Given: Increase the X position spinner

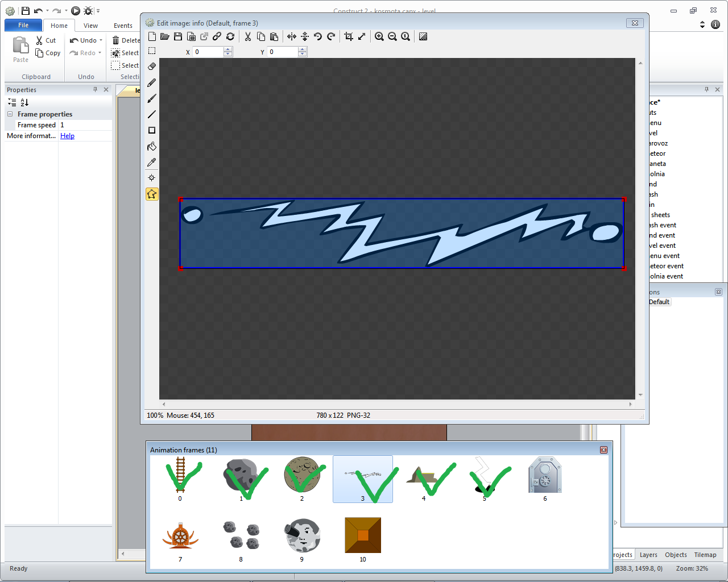Looking at the screenshot, I should tap(228, 49).
